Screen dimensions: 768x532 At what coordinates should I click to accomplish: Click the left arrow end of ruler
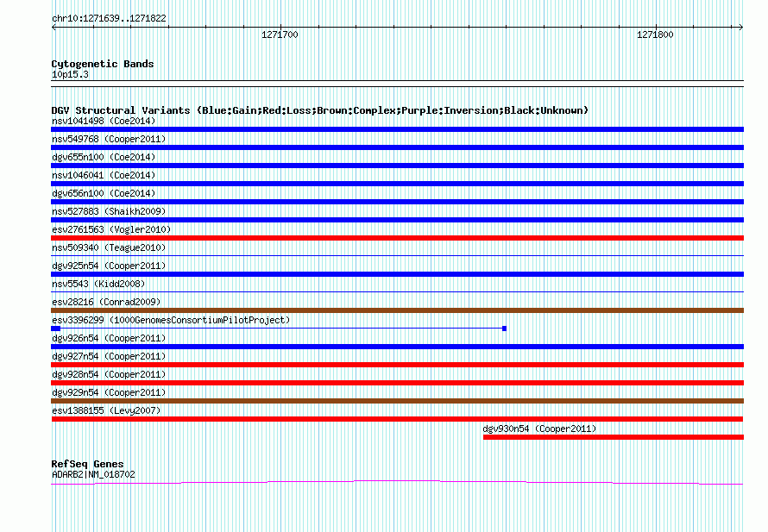(54, 28)
